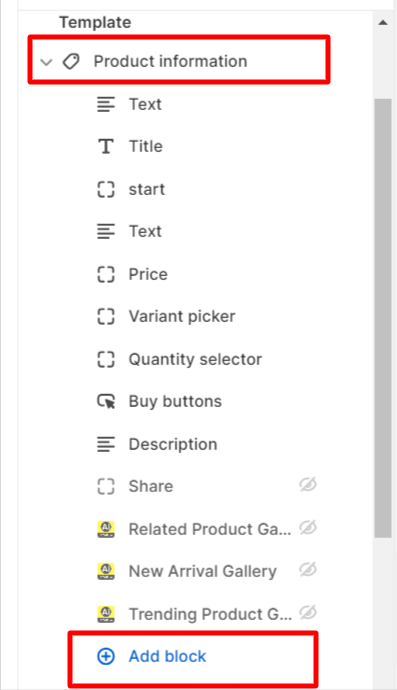
Task: Open the start block
Action: tap(207, 189)
